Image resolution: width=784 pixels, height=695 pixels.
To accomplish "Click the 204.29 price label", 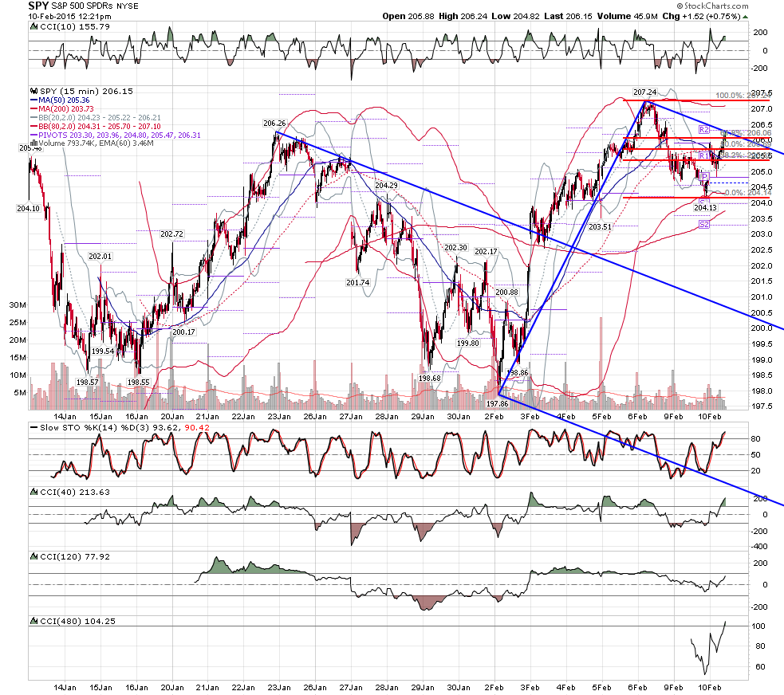I will coord(386,186).
